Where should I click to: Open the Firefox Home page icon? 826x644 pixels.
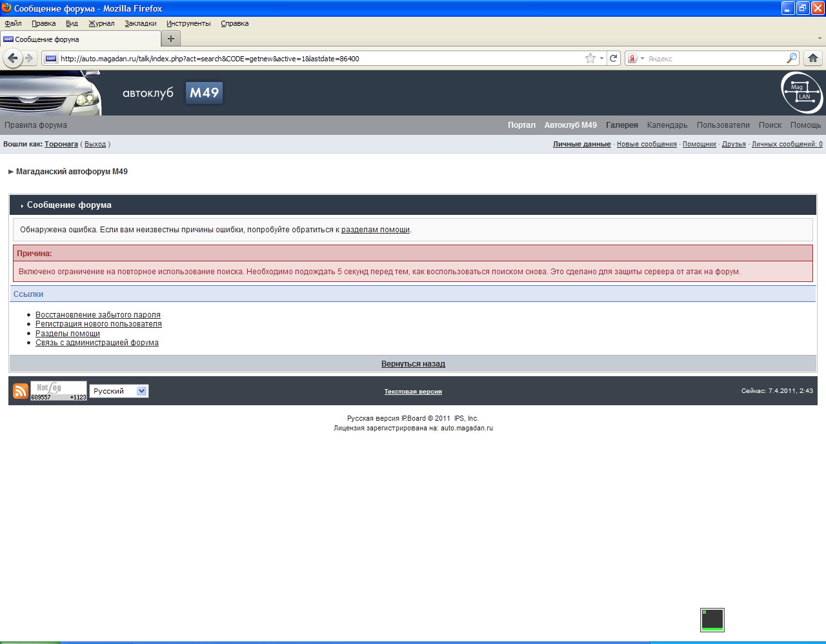coord(813,58)
